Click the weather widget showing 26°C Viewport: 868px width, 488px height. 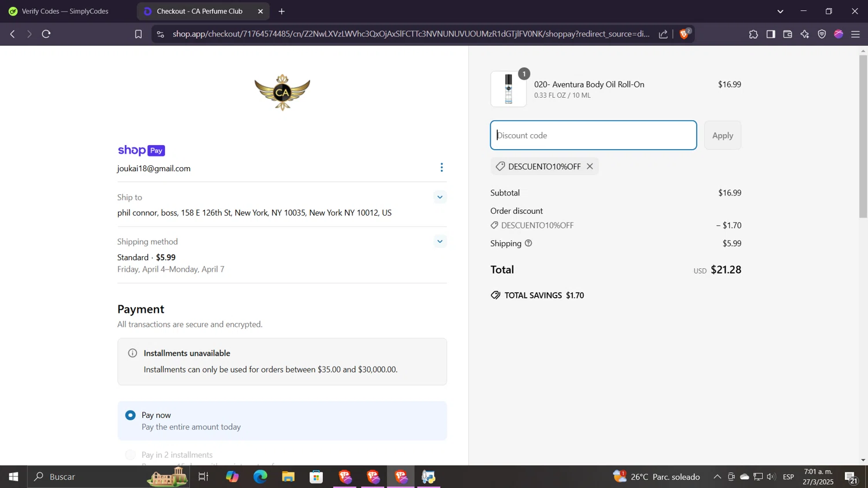(657, 476)
